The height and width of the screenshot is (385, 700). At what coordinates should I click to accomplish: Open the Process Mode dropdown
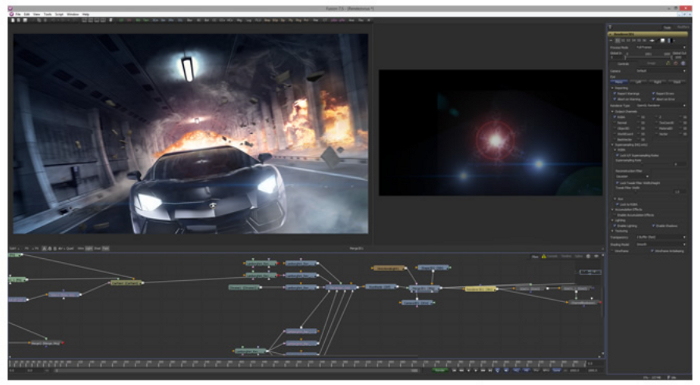(x=661, y=47)
